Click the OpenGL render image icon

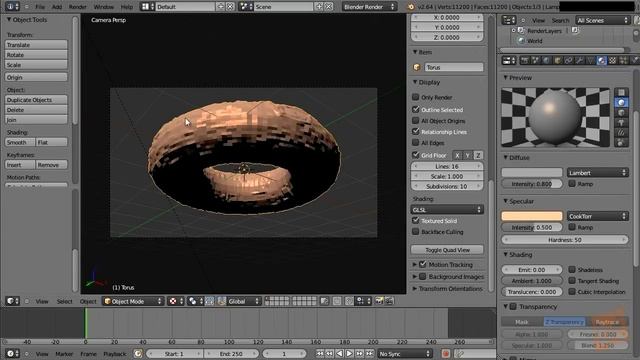[380, 301]
